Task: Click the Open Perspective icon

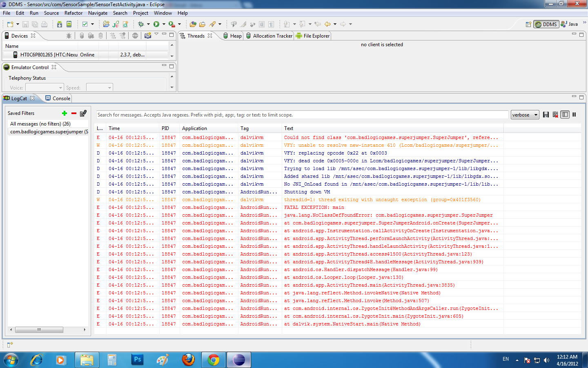Action: pos(528,24)
